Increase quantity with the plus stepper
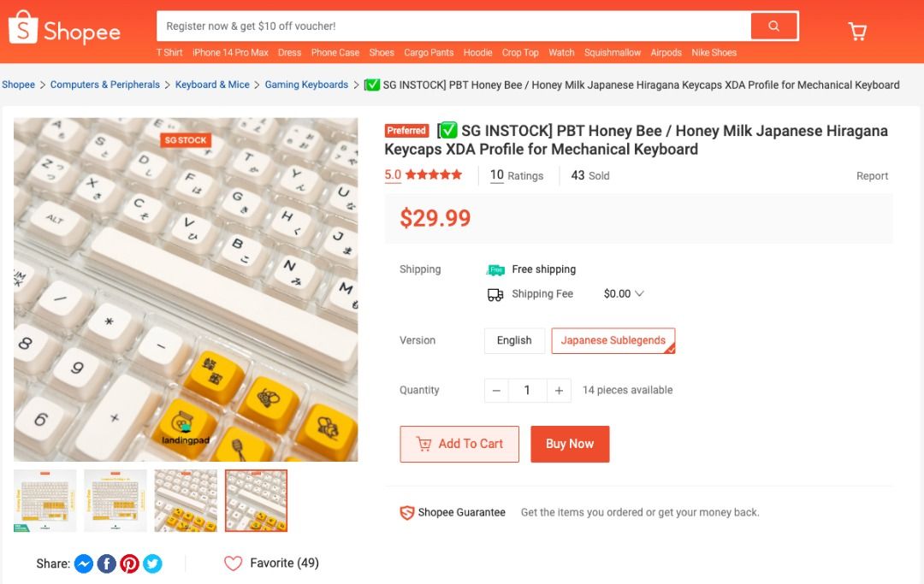This screenshot has height=584, width=924. click(559, 390)
